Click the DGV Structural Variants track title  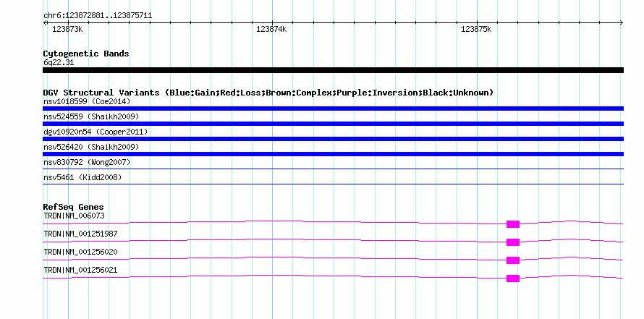point(268,93)
